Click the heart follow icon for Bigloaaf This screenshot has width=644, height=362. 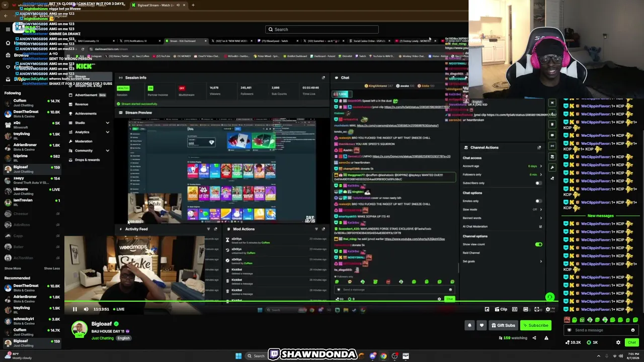click(x=481, y=325)
